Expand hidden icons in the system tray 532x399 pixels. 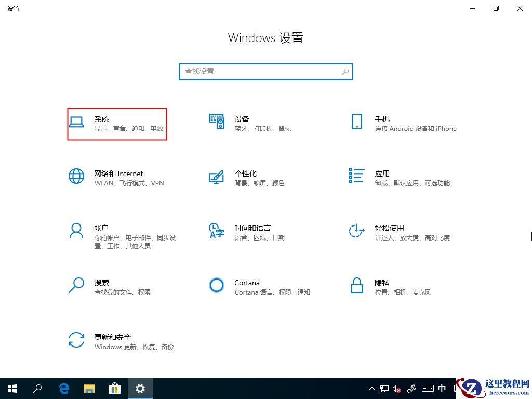point(371,388)
